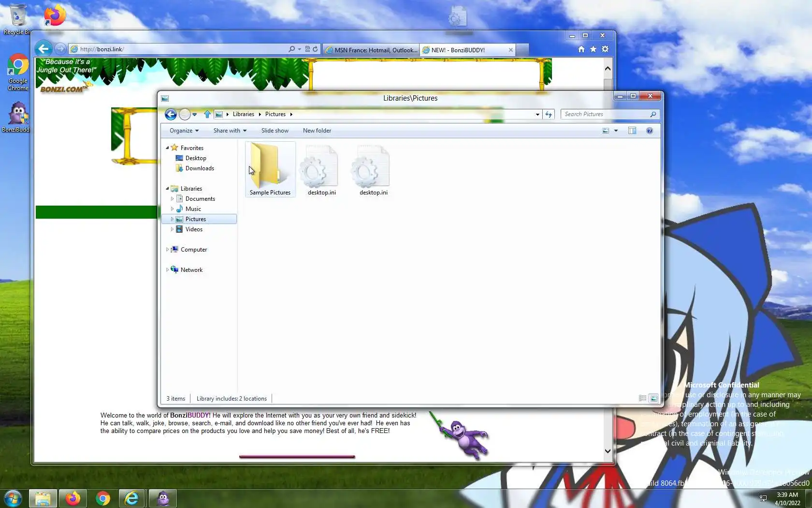812x508 pixels.
Task: Open Internet Explorer favorites star
Action: 593,49
